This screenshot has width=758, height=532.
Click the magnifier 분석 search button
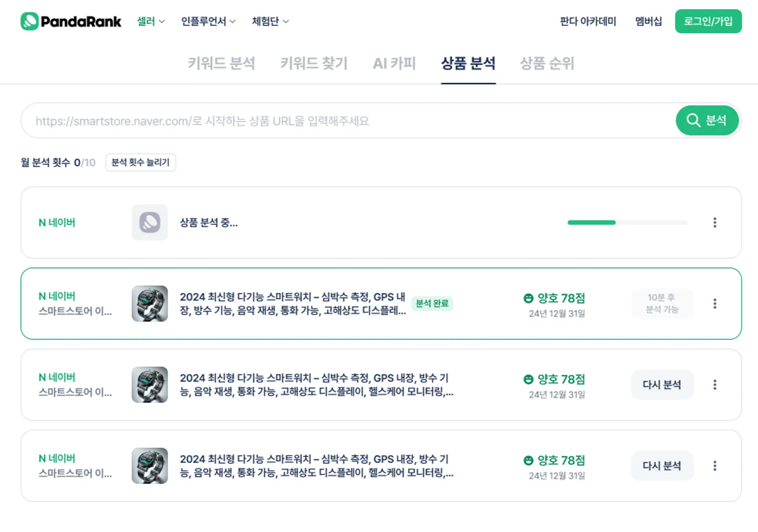click(707, 120)
